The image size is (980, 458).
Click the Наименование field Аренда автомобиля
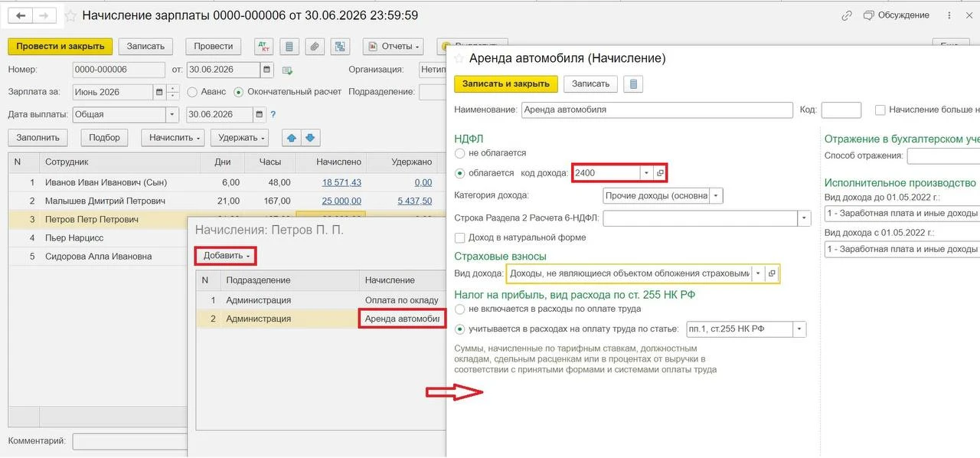point(657,110)
